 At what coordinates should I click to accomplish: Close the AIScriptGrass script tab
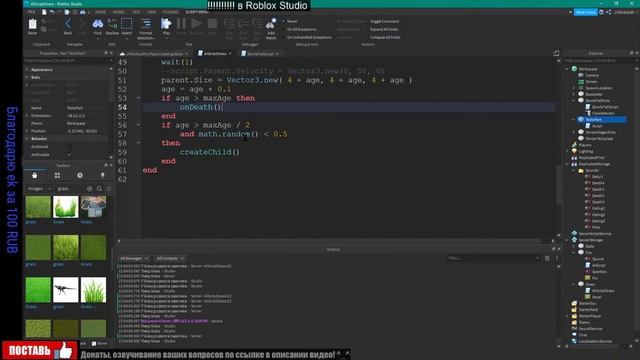pyautogui.click(x=230, y=54)
